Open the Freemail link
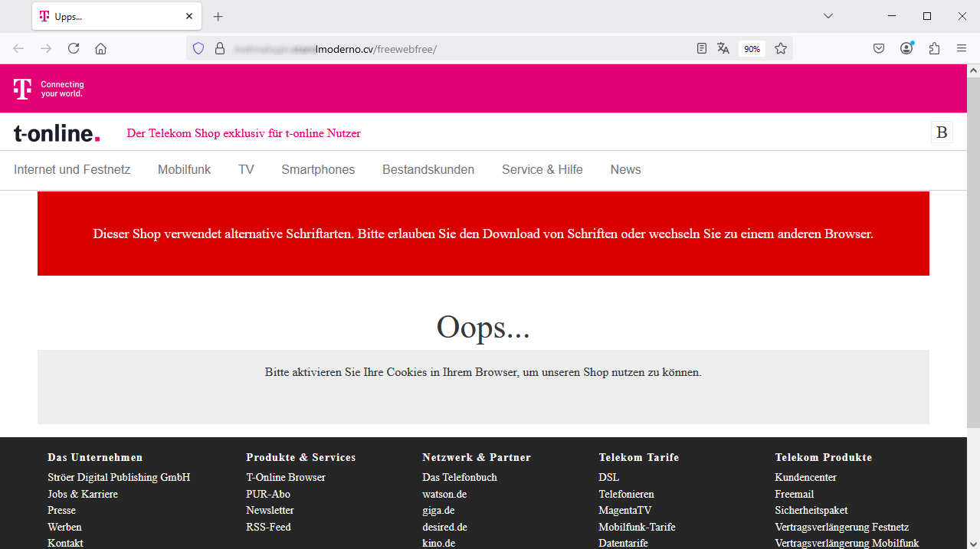The height and width of the screenshot is (549, 980). pos(794,494)
